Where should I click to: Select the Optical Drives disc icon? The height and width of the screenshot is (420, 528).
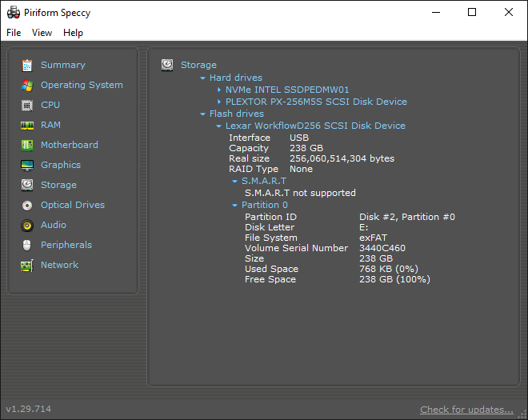click(27, 205)
